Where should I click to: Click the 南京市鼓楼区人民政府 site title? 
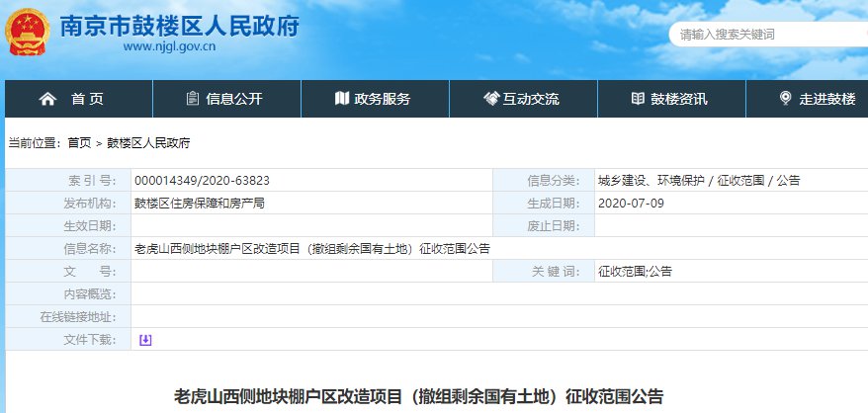tap(178, 25)
